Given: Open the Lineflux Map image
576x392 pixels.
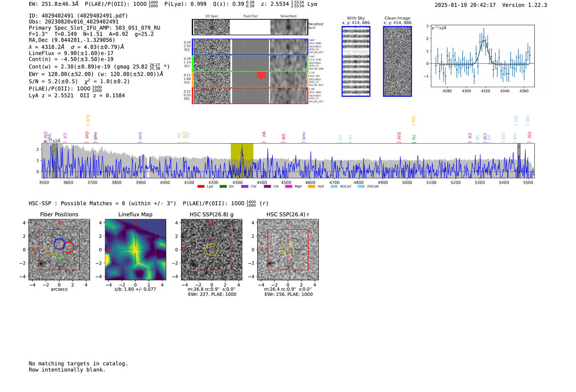Looking at the screenshot, I should [x=135, y=250].
